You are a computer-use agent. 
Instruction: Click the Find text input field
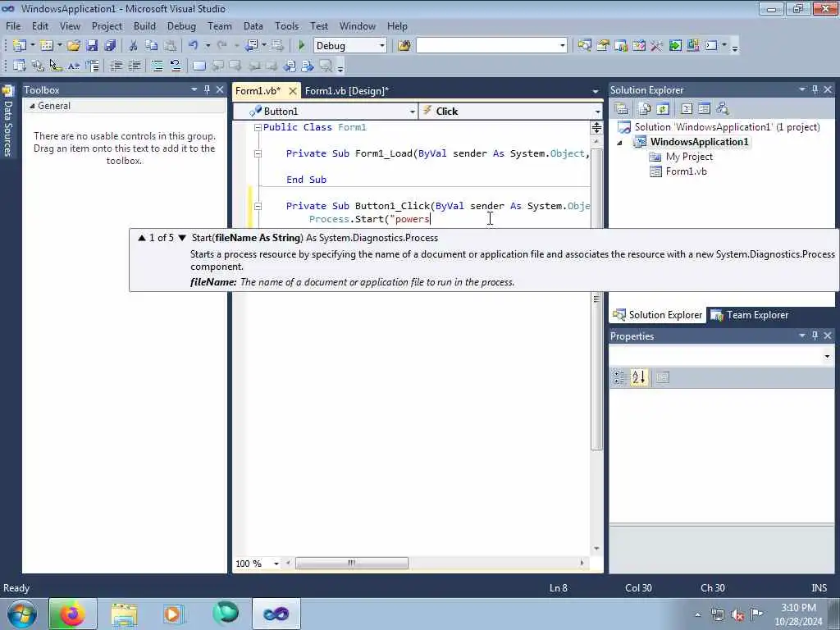[487, 46]
